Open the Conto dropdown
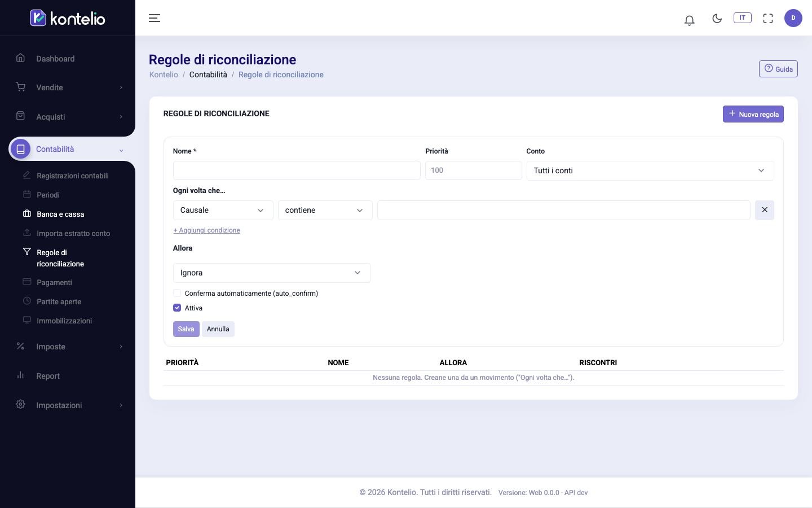The width and height of the screenshot is (812, 508). click(650, 170)
